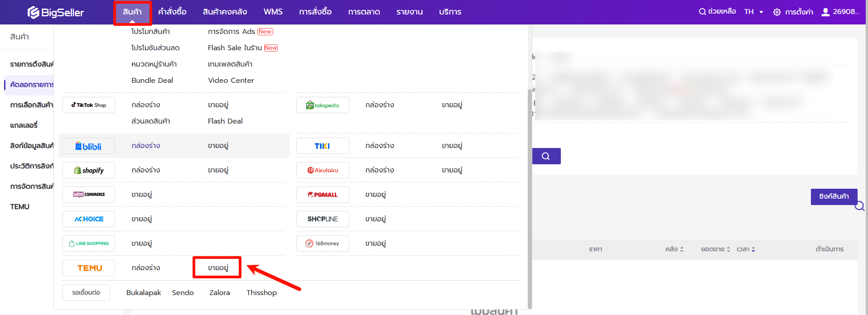This screenshot has width=868, height=315.
Task: Open the WMS top menu
Action: click(x=273, y=12)
